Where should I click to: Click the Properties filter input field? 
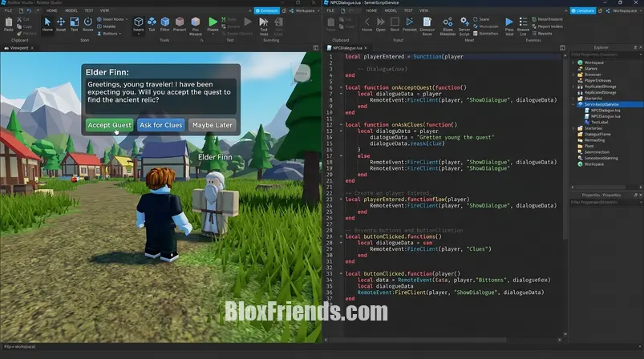(606, 202)
